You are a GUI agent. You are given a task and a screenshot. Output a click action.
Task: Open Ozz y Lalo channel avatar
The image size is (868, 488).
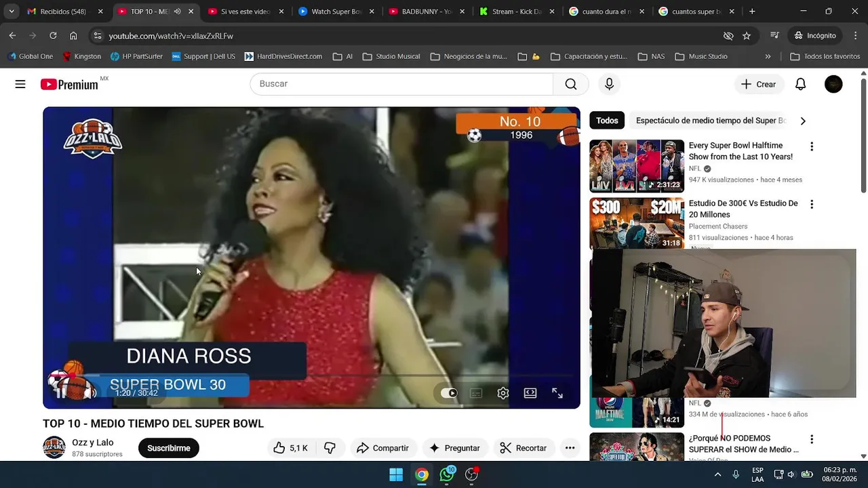[x=54, y=447]
